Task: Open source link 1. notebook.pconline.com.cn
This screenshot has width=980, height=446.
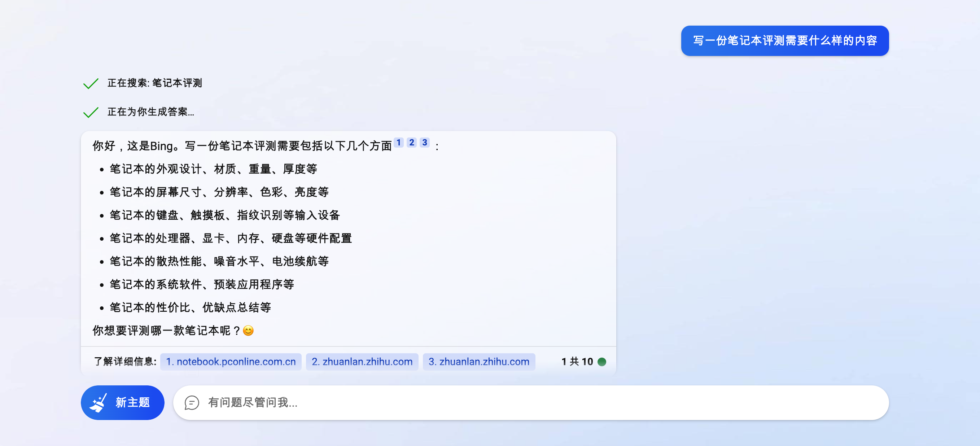Action: tap(231, 362)
